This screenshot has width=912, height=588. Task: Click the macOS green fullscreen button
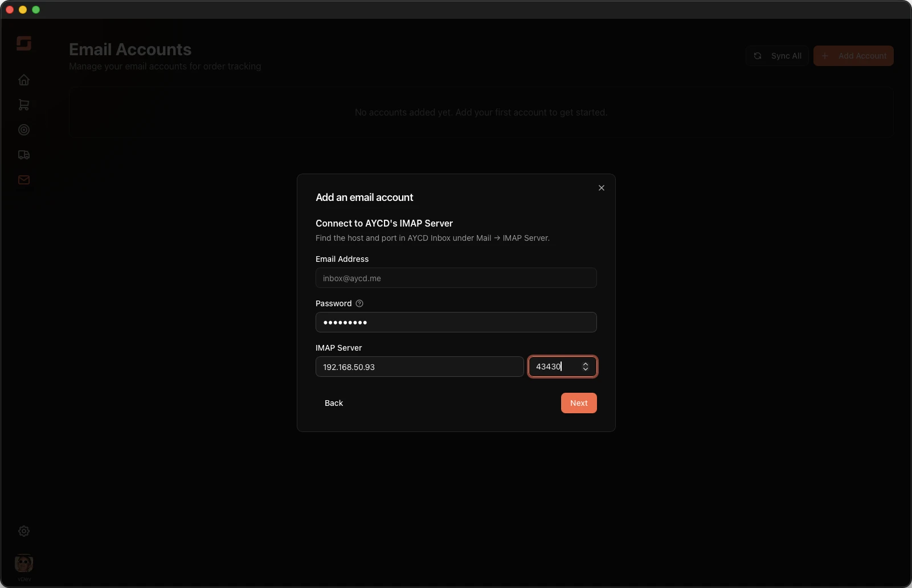pyautogui.click(x=36, y=10)
